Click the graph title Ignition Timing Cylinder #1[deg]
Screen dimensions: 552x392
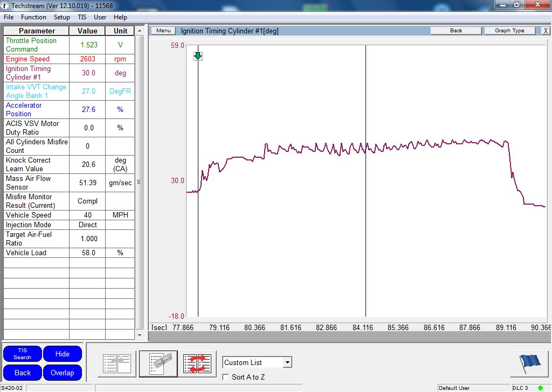[230, 31]
